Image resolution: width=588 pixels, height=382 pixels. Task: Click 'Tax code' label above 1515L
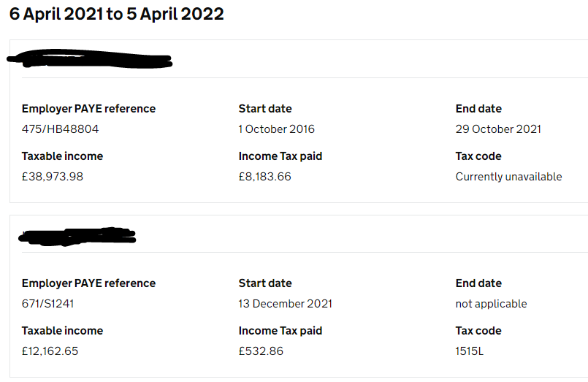478,331
